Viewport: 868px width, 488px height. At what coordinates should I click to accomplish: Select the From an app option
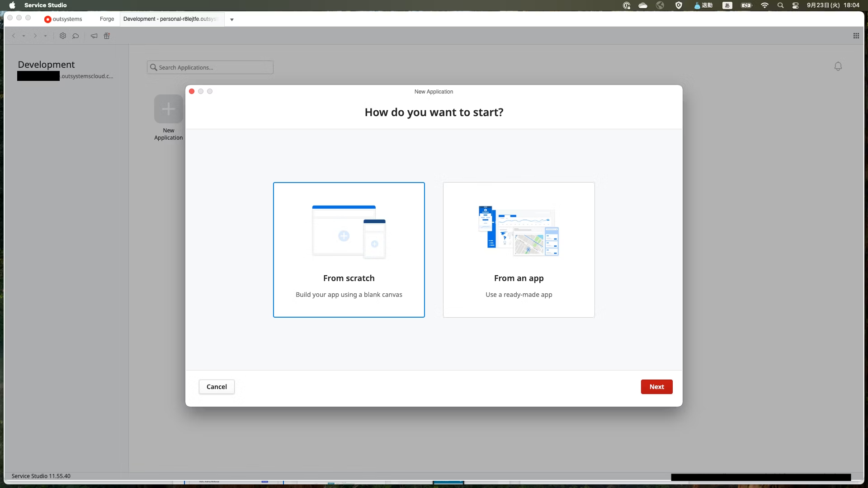[x=519, y=249]
